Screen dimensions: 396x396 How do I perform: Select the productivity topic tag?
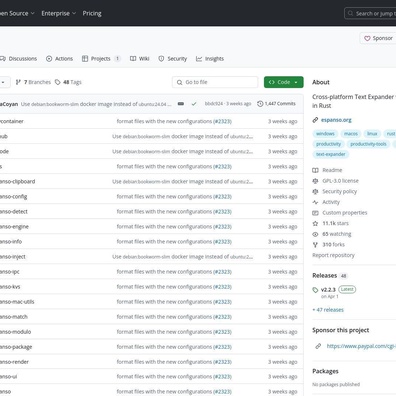pyautogui.click(x=328, y=144)
